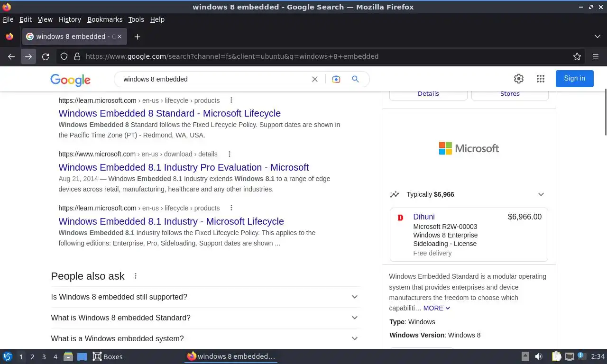The image size is (607, 364).
Task: Click the 2:34 clock in tray
Action: (598, 356)
